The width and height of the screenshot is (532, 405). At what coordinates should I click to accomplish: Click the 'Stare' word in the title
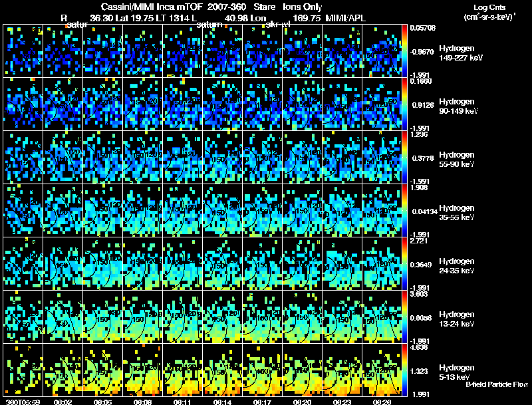[264, 7]
